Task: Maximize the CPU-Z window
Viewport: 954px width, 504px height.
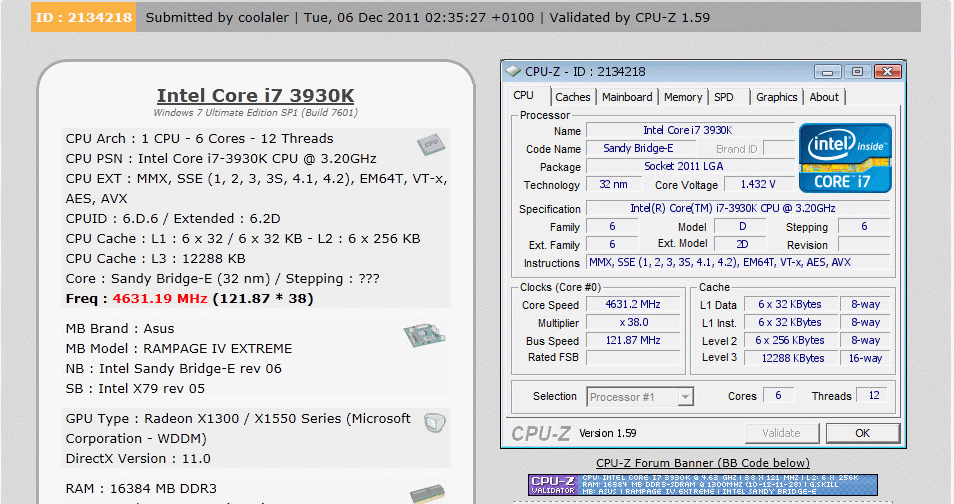Action: pyautogui.click(x=857, y=72)
